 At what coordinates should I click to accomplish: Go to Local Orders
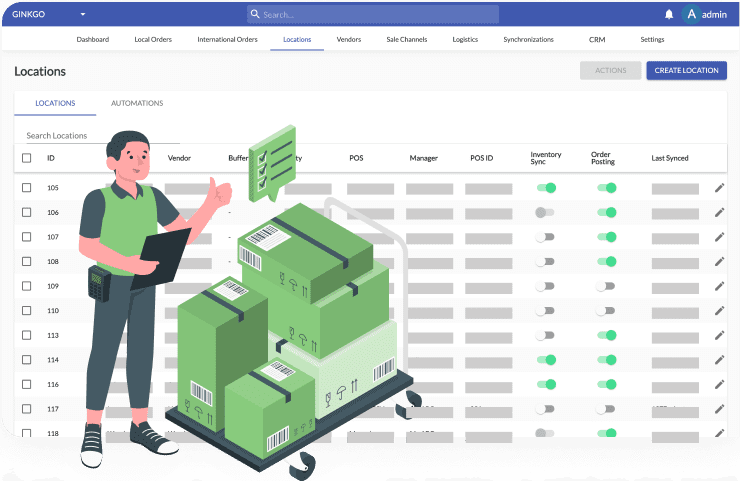[153, 39]
